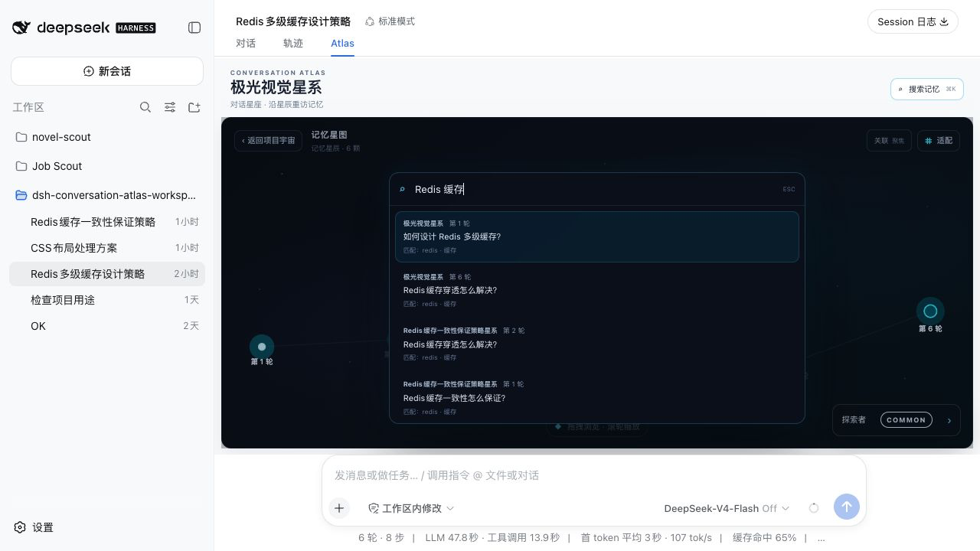Screen dimensions: 980x551
Task: Switch to the 对话 tab
Action: [246, 43]
